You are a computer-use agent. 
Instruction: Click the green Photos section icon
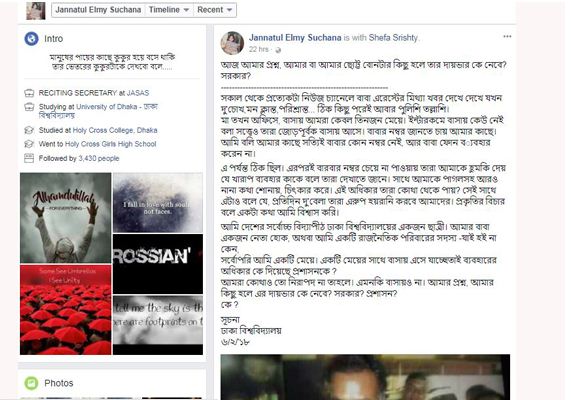pyautogui.click(x=31, y=383)
